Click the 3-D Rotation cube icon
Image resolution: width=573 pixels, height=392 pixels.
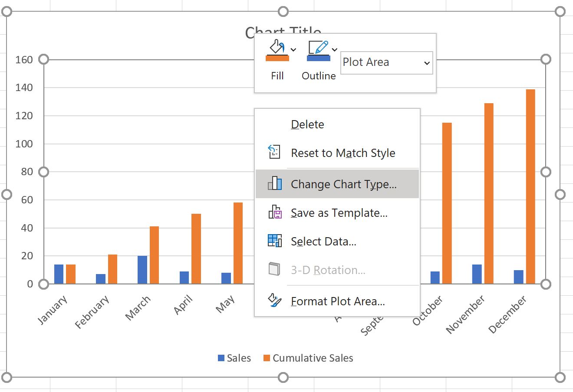click(275, 269)
